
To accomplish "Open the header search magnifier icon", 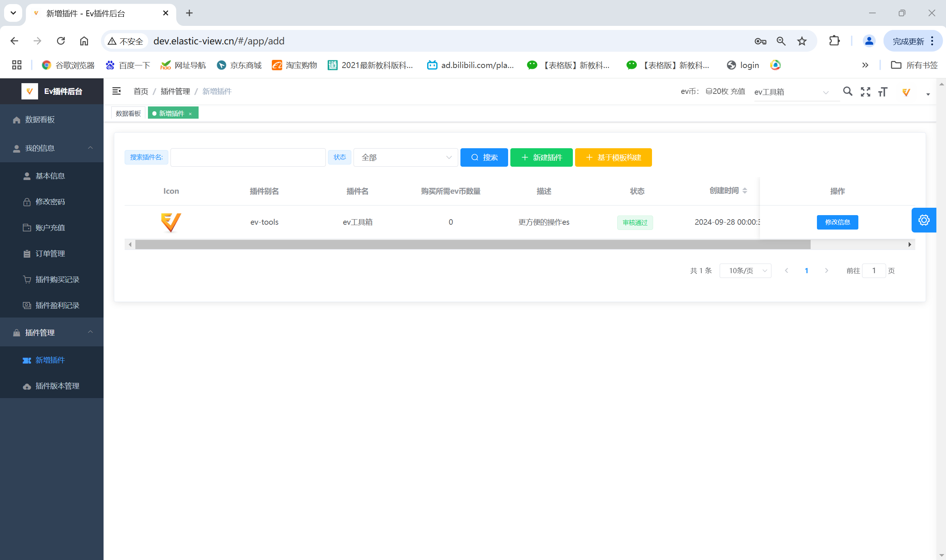I will (x=848, y=91).
